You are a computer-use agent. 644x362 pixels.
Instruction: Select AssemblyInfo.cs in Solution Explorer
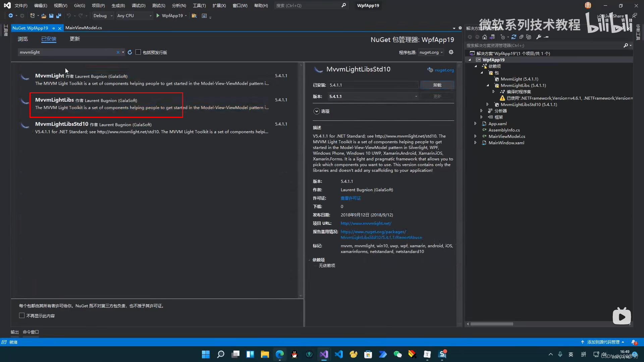click(x=504, y=130)
